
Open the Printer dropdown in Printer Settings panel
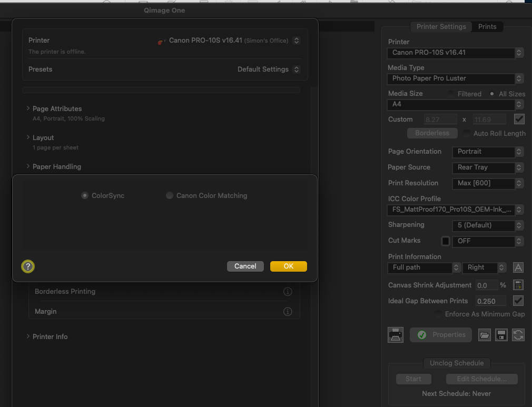[x=455, y=53]
